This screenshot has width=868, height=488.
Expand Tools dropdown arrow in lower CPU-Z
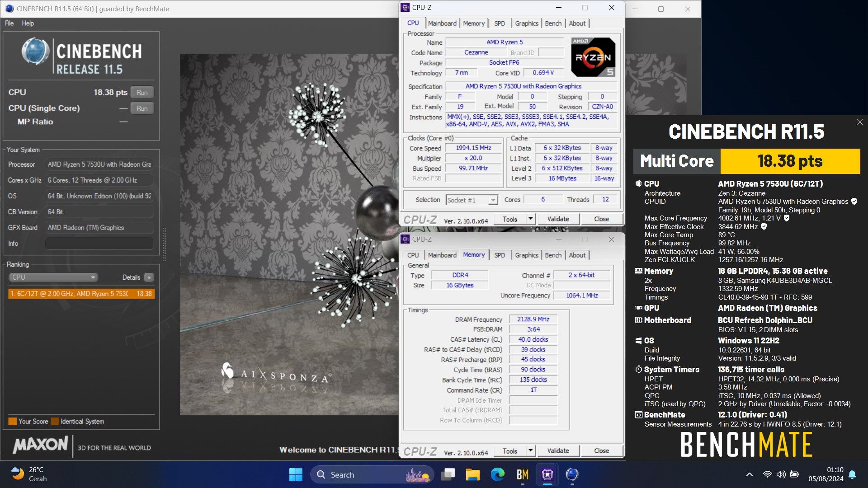531,451
